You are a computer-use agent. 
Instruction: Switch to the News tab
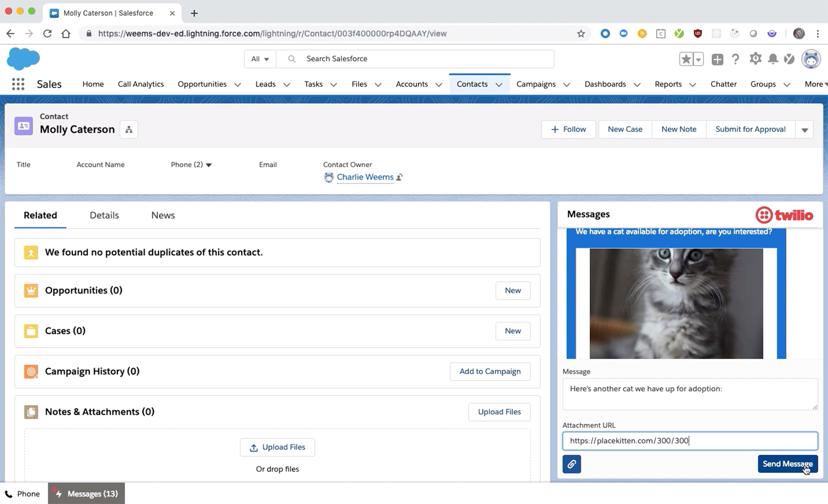pyautogui.click(x=163, y=215)
